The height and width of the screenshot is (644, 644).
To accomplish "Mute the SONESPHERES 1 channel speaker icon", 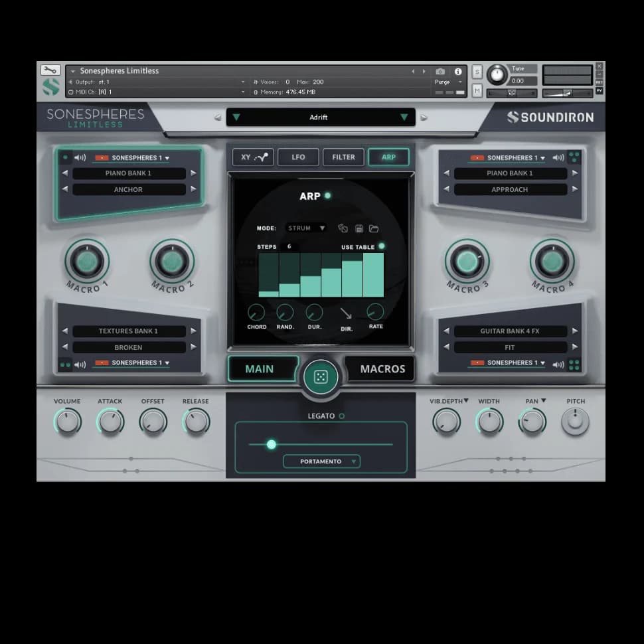I will [80, 157].
